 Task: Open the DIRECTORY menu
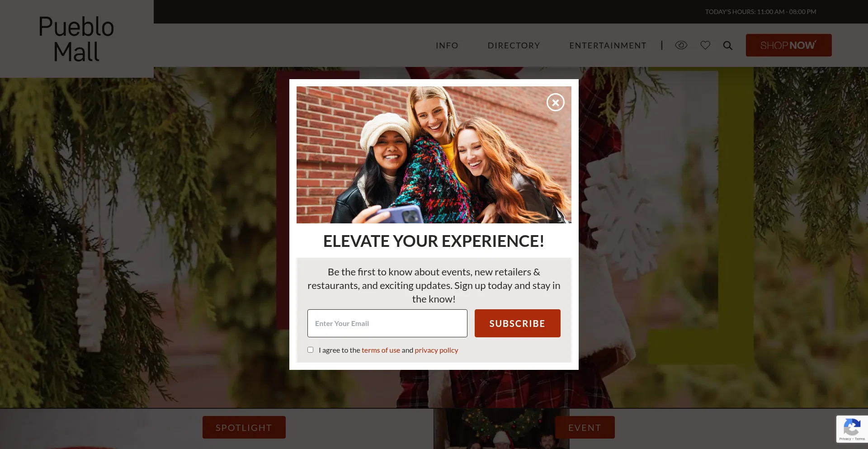tap(514, 45)
